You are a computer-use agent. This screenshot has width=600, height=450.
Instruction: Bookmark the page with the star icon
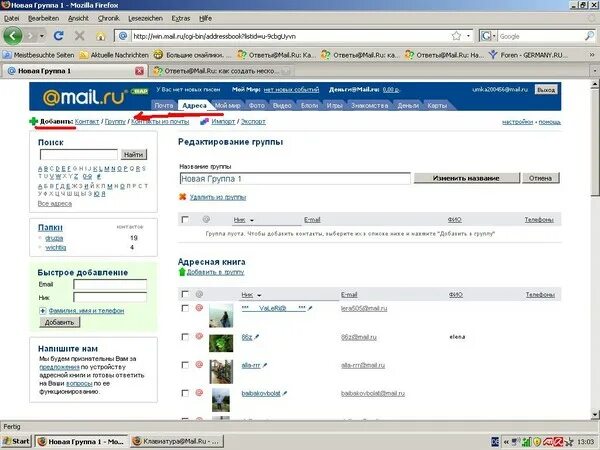coord(456,36)
